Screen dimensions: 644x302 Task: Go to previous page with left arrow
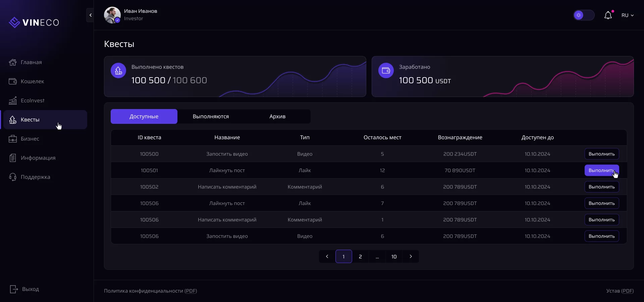point(327,257)
